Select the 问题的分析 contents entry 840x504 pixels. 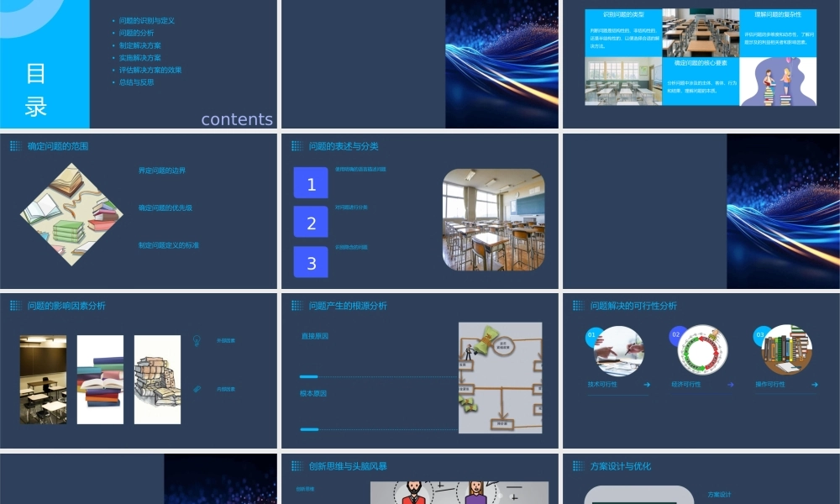pos(136,33)
